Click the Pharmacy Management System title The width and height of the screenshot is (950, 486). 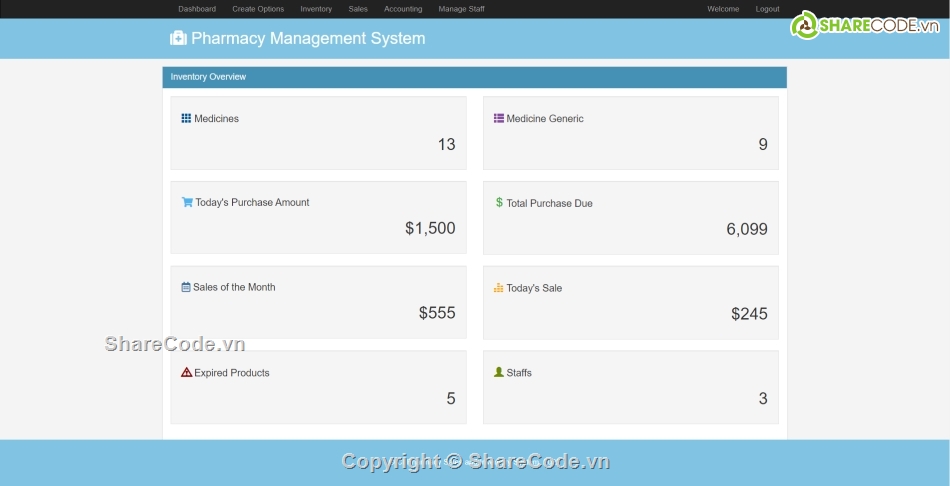click(x=308, y=39)
